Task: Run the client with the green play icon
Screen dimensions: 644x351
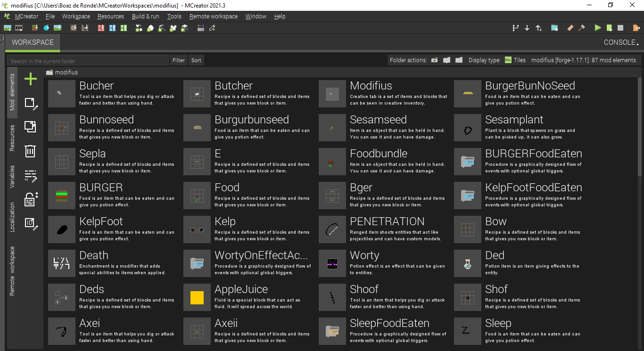Action: pos(597,28)
